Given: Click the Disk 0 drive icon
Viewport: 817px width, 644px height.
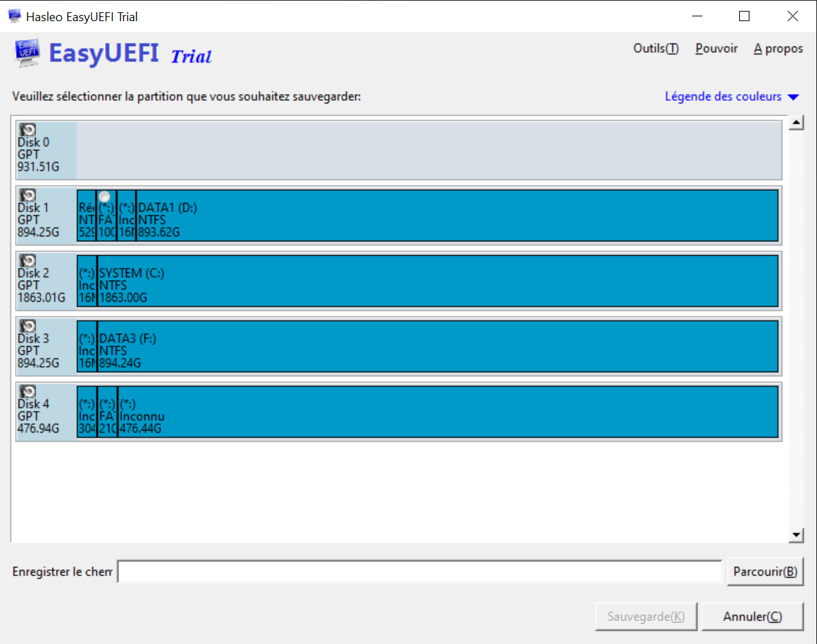Looking at the screenshot, I should (27, 129).
